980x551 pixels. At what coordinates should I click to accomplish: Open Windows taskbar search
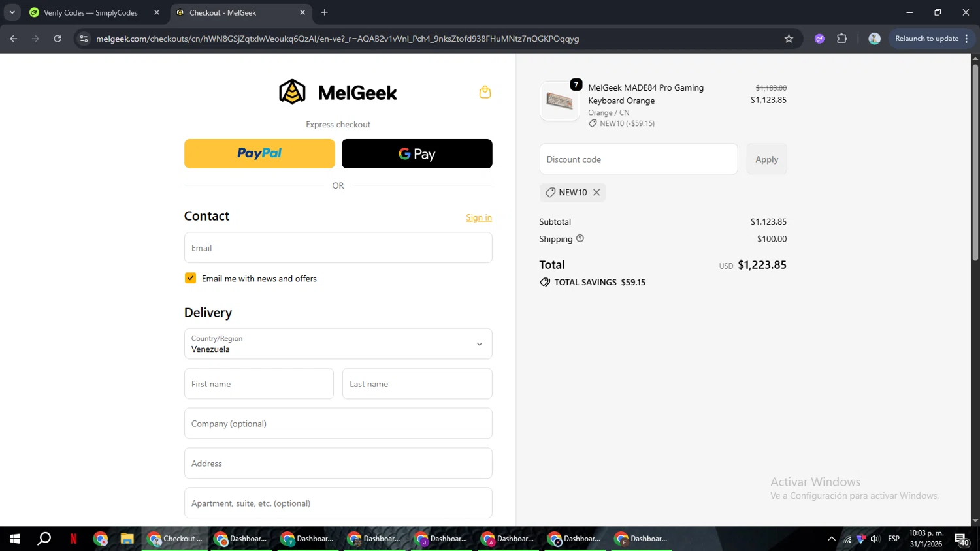(44, 539)
